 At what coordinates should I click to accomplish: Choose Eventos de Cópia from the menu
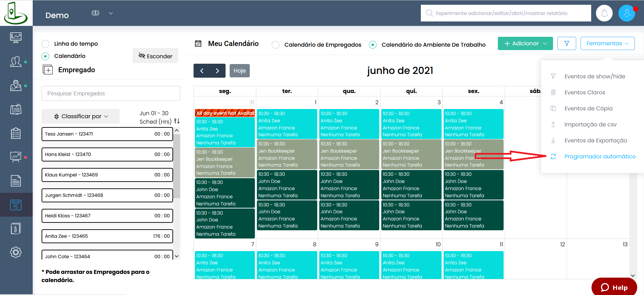(x=588, y=108)
